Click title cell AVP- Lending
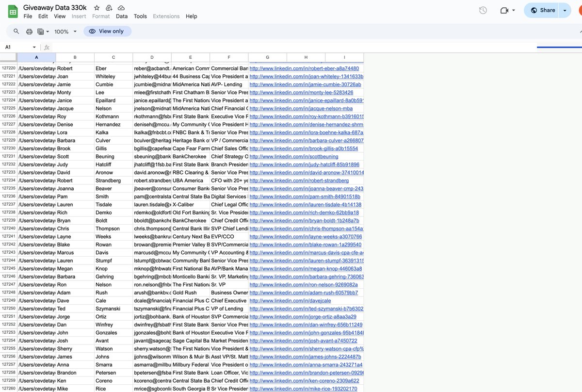Viewport: 582px width, 392px height. pos(229,84)
